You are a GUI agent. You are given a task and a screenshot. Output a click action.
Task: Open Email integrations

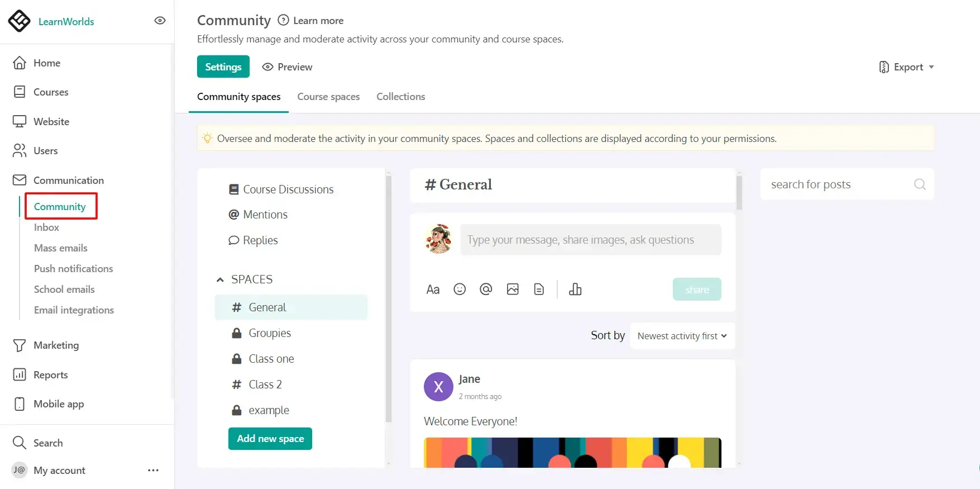pos(74,310)
